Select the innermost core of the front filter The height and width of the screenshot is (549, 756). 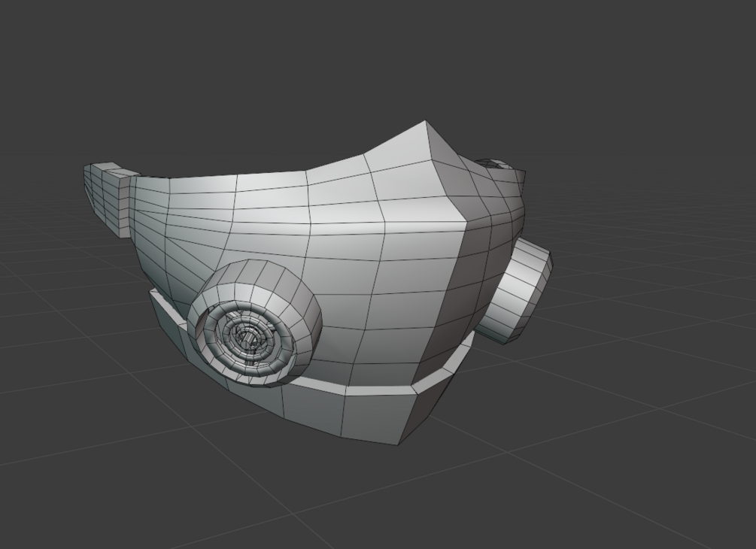click(x=247, y=340)
